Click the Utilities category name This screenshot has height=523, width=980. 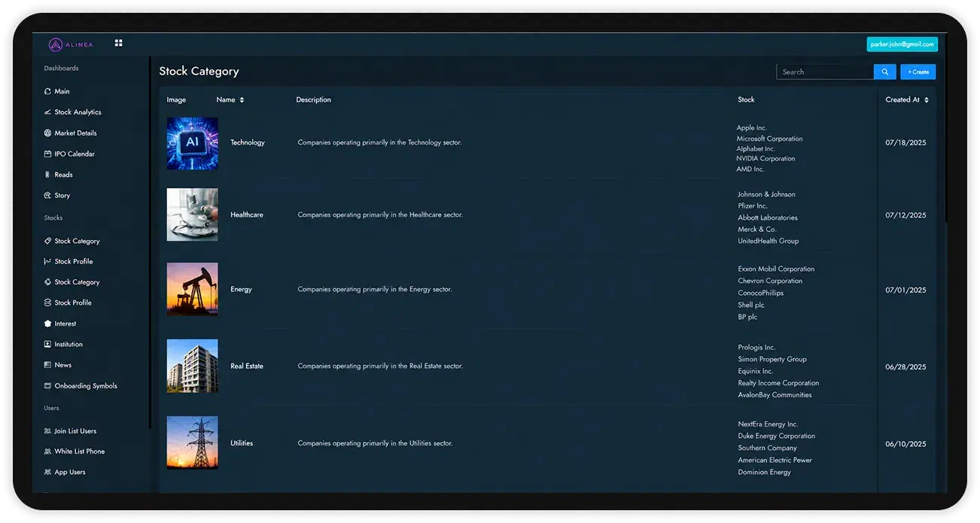coord(242,443)
